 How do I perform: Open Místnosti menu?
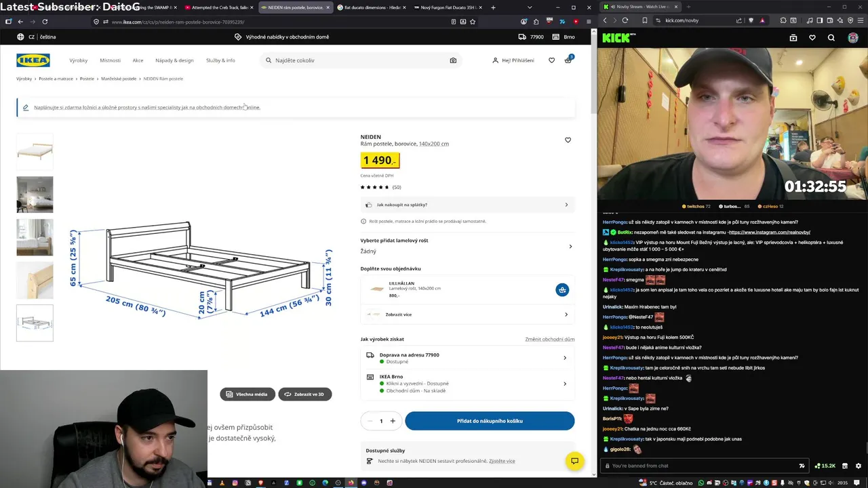coord(110,60)
